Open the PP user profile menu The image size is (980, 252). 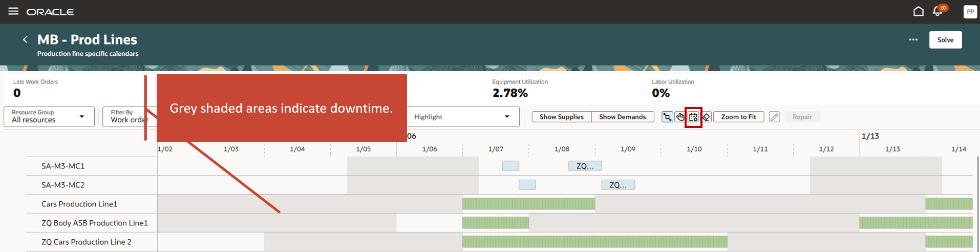coord(970,11)
